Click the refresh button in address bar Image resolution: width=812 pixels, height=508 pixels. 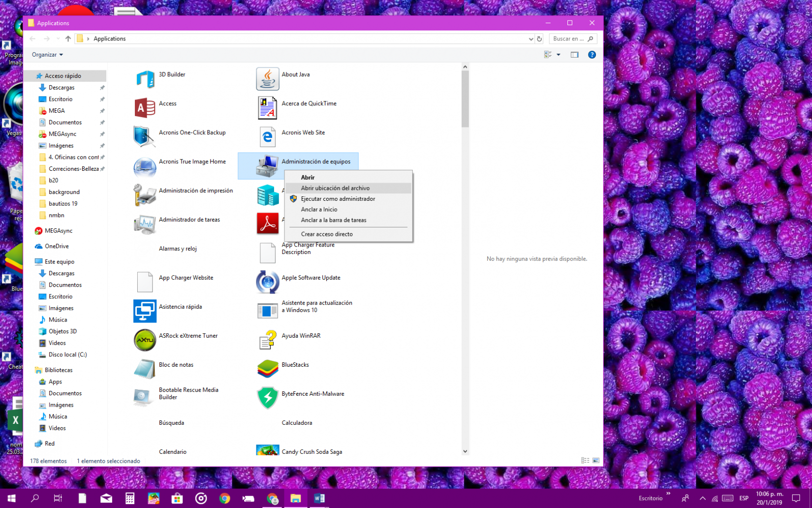click(539, 39)
